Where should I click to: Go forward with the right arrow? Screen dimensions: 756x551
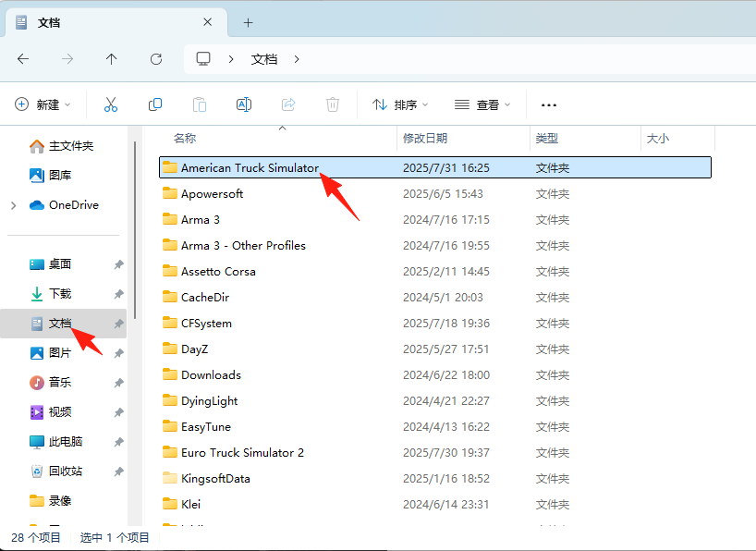point(67,59)
